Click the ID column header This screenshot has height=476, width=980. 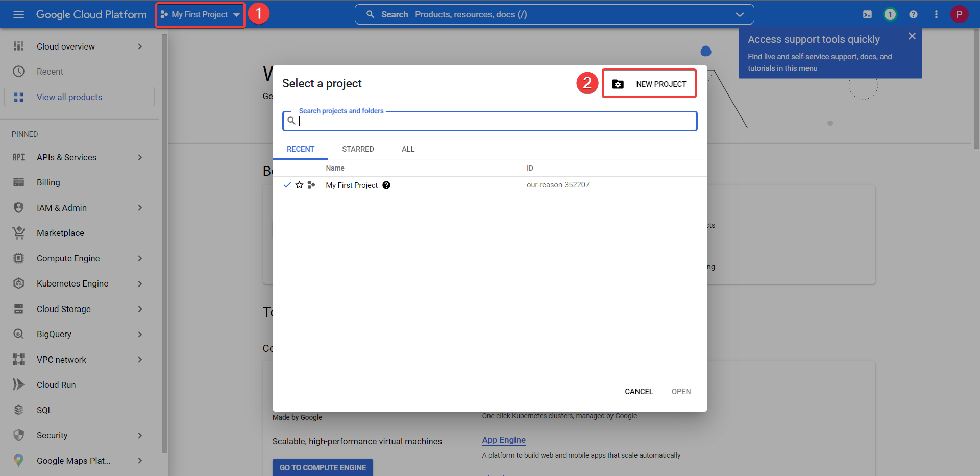pyautogui.click(x=530, y=168)
